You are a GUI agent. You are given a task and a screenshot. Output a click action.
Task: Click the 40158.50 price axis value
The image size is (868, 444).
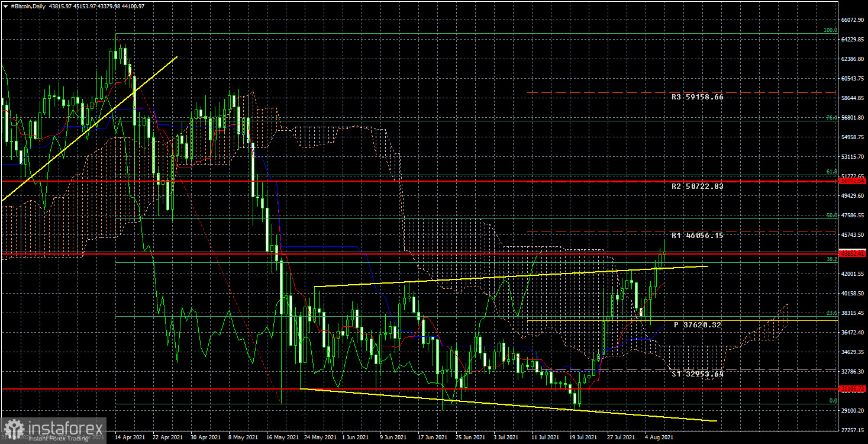853,294
